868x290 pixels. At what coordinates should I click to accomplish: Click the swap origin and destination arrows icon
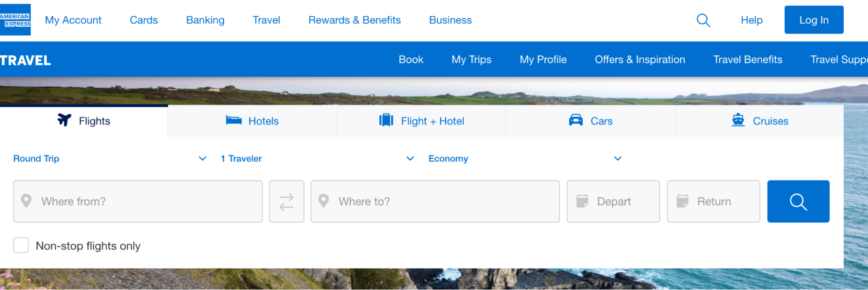click(x=286, y=201)
